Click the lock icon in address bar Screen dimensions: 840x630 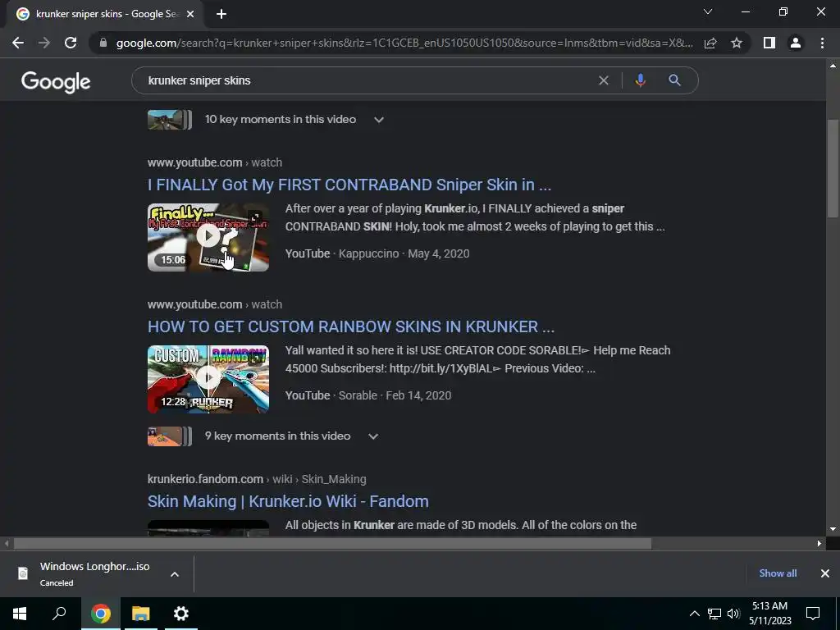[x=103, y=43]
